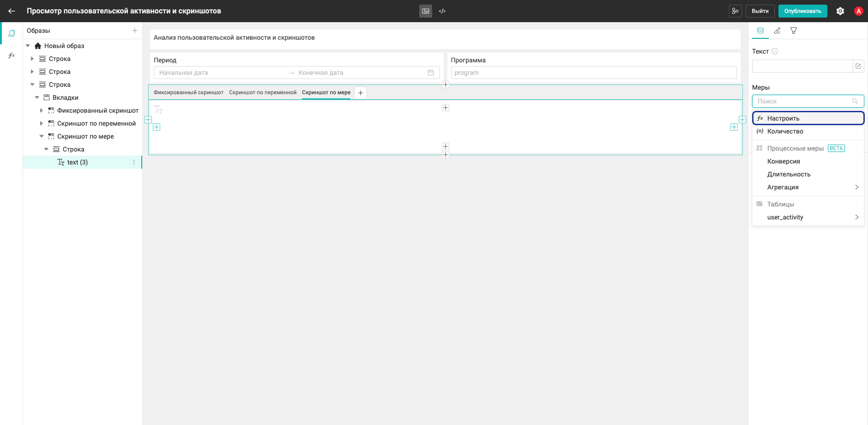Expand the first Строка tree node
Viewport: 868px width, 425px height.
pyautogui.click(x=32, y=59)
